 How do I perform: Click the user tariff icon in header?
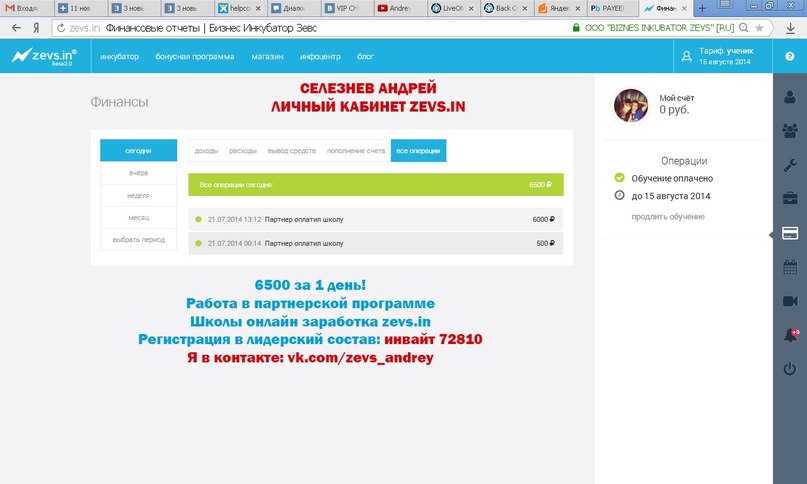click(686, 56)
